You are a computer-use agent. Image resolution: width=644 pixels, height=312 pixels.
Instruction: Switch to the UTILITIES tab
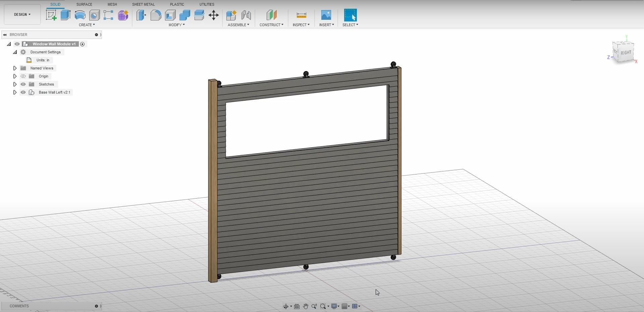pyautogui.click(x=207, y=4)
